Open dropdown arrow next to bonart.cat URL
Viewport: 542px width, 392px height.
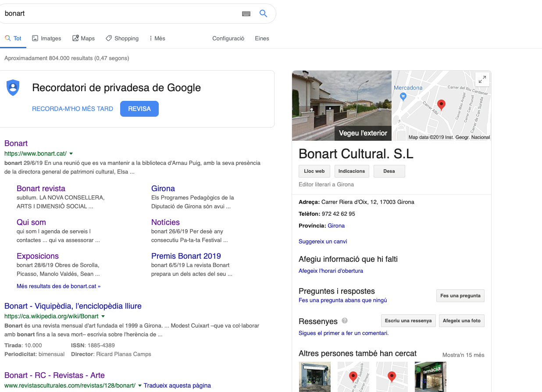(71, 153)
